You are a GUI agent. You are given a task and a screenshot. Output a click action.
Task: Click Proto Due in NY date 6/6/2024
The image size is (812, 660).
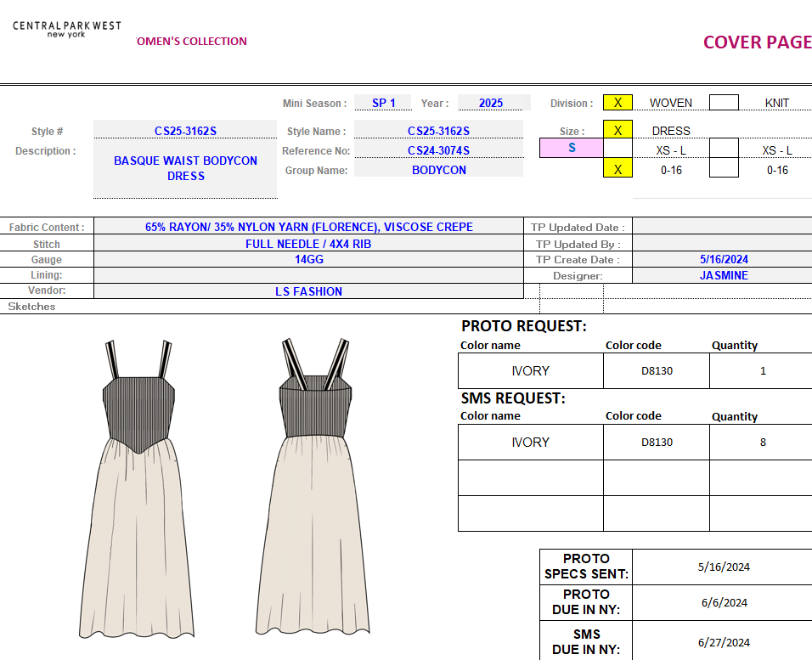[724, 602]
